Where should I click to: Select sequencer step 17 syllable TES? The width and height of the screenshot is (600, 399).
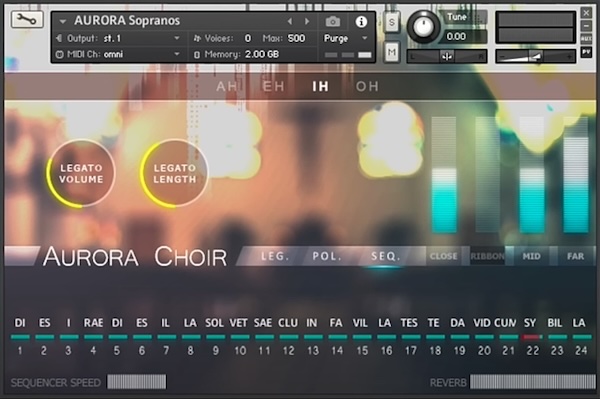tap(409, 323)
